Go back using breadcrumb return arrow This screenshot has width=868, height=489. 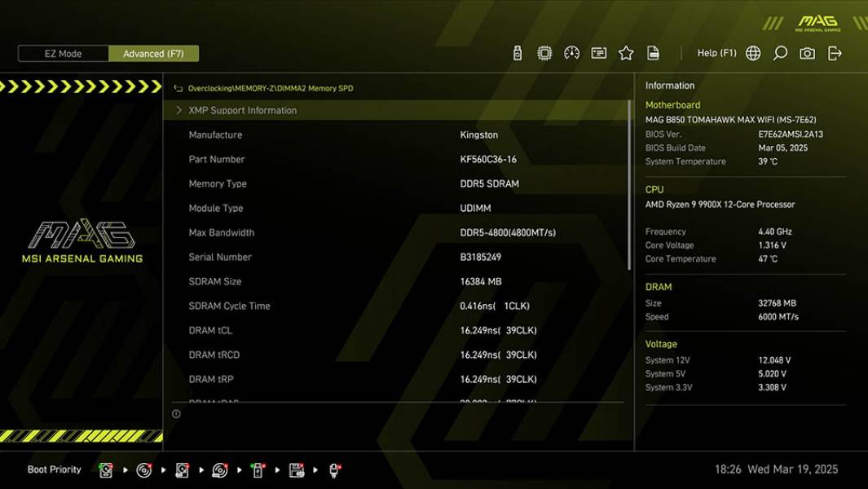178,88
